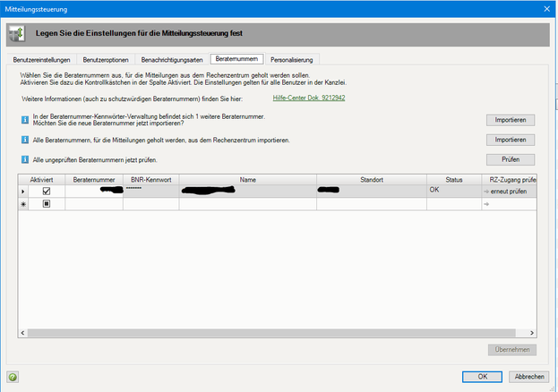558x392 pixels.
Task: Open help via green question mark icon
Action: coord(12,377)
